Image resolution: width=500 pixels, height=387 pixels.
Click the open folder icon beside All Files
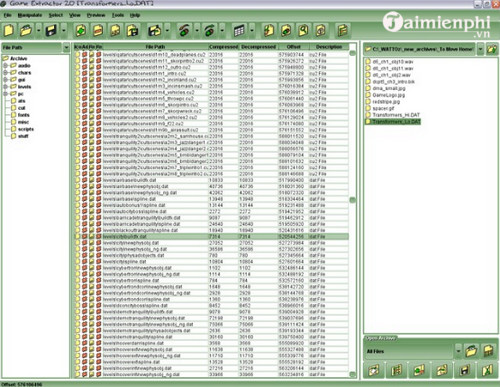tap(471, 351)
